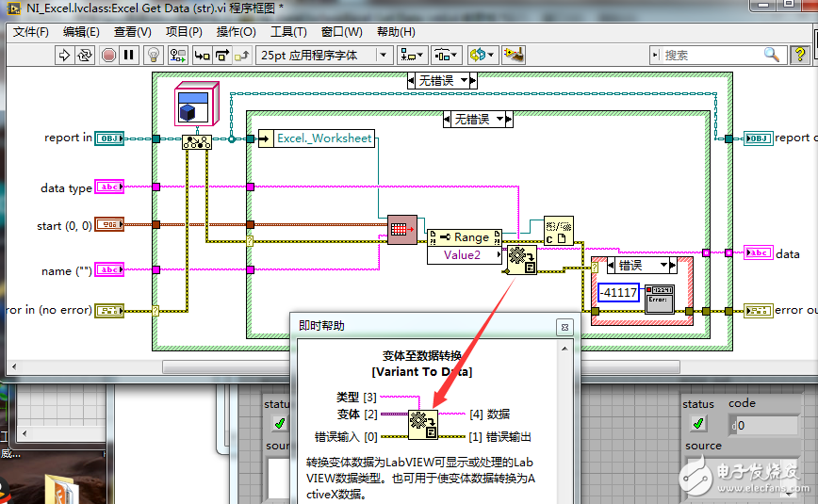Image resolution: width=818 pixels, height=504 pixels.
Task: Open inner case selector 无错误 dropdown
Action: pyautogui.click(x=499, y=120)
